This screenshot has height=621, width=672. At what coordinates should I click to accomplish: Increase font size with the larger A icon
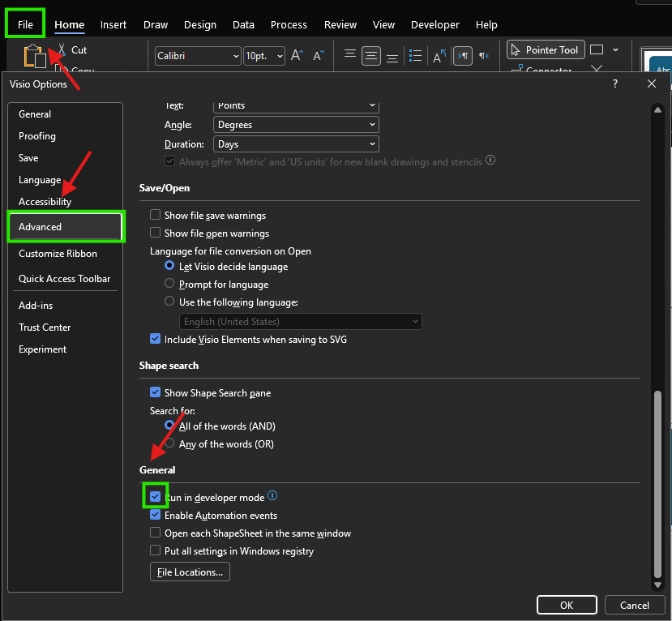pyautogui.click(x=297, y=56)
